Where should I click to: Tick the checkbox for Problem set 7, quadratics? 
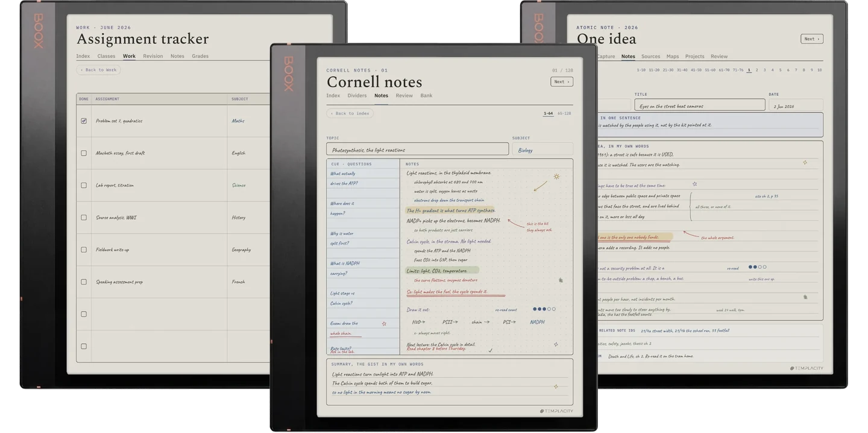[x=84, y=121]
